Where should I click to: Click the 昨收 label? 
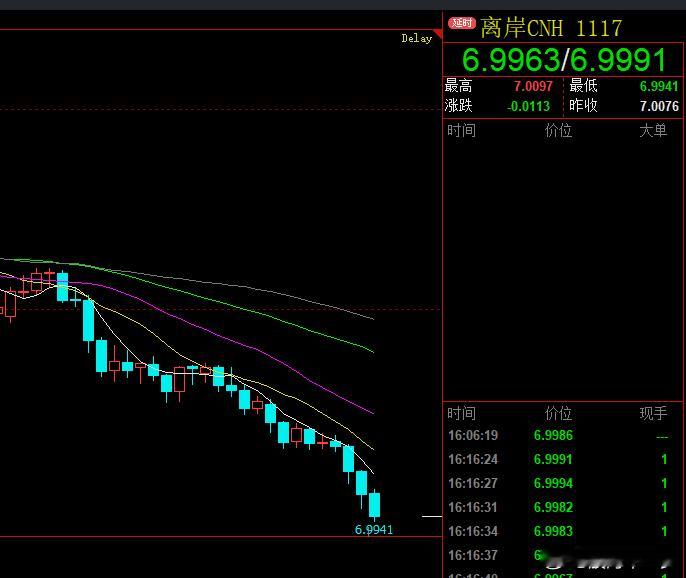(583, 105)
